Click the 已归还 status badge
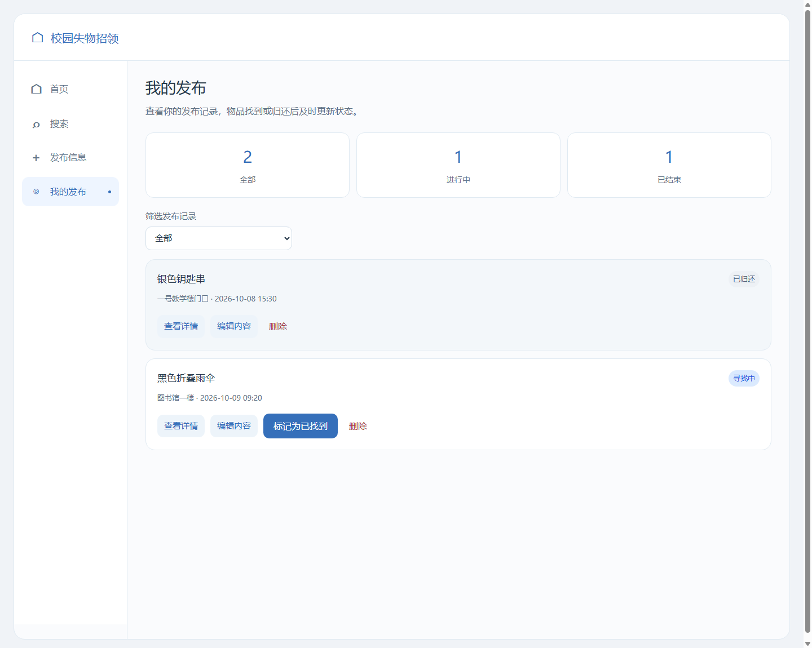Screen dimensions: 812x648 (744, 279)
